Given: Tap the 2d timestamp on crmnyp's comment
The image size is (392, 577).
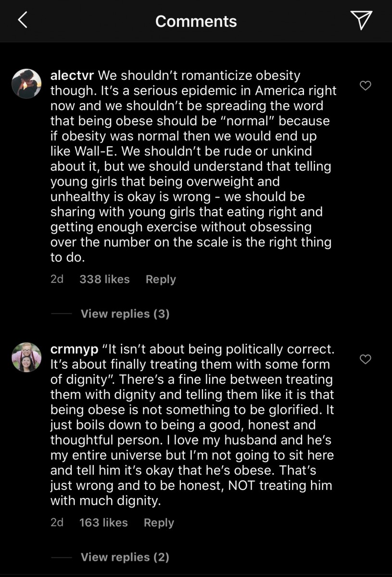Looking at the screenshot, I should (x=57, y=523).
